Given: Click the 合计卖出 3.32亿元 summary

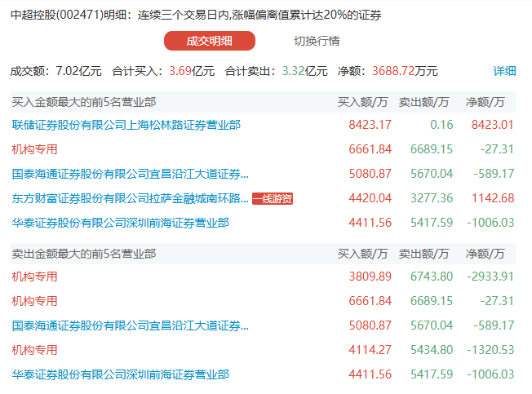Looking at the screenshot, I should (x=276, y=71).
